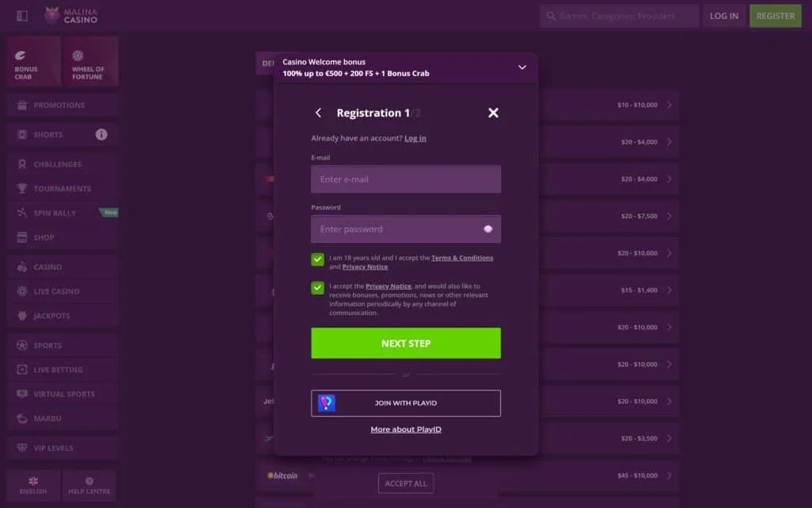Expand the $10 - $10,000 payment row chevron
The height and width of the screenshot is (508, 812).
pyautogui.click(x=669, y=105)
